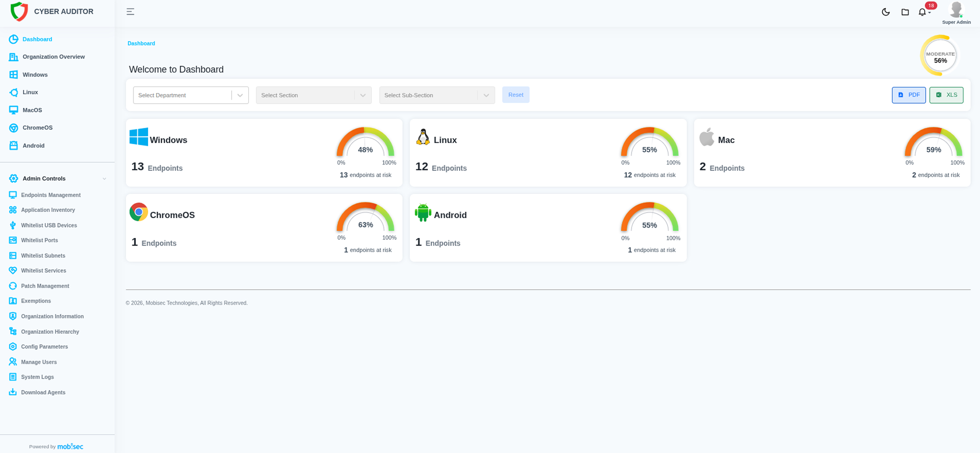Click the overall Moderate 56% score ring
The height and width of the screenshot is (453, 980).
point(940,55)
